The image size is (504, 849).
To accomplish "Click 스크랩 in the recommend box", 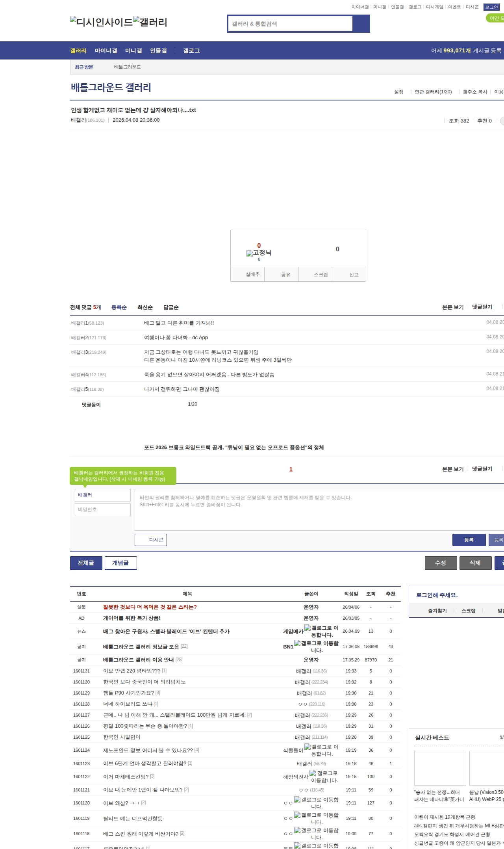I will [x=315, y=274].
